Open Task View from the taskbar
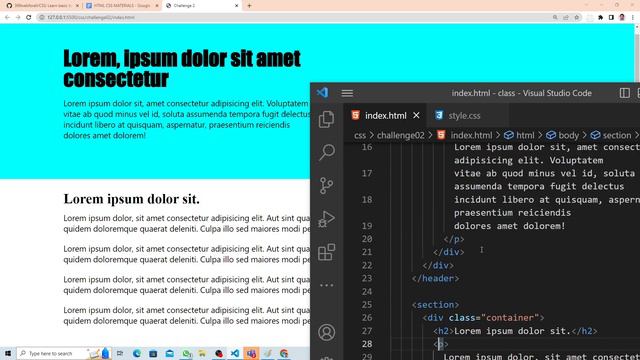 [120, 353]
